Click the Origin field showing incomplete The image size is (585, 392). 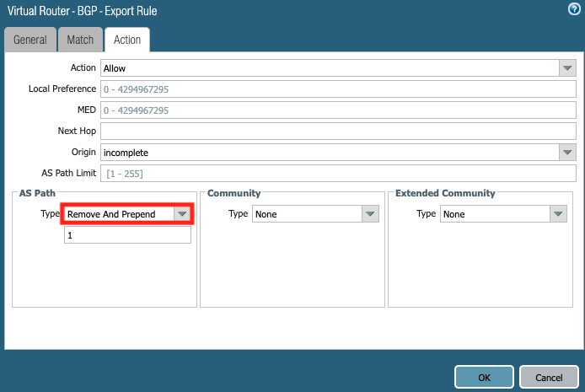(330, 153)
